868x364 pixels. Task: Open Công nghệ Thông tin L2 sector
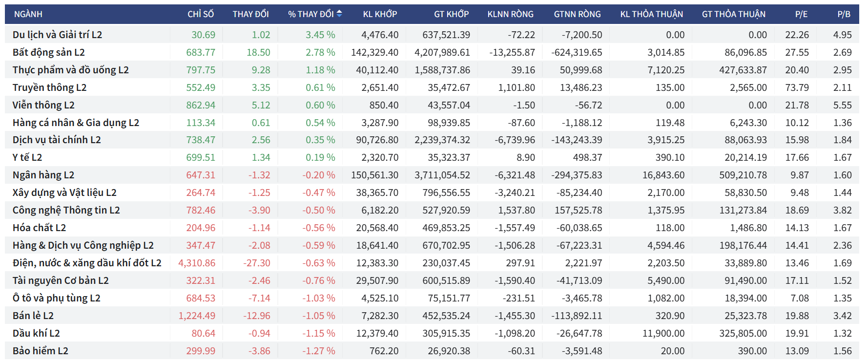tap(66, 210)
